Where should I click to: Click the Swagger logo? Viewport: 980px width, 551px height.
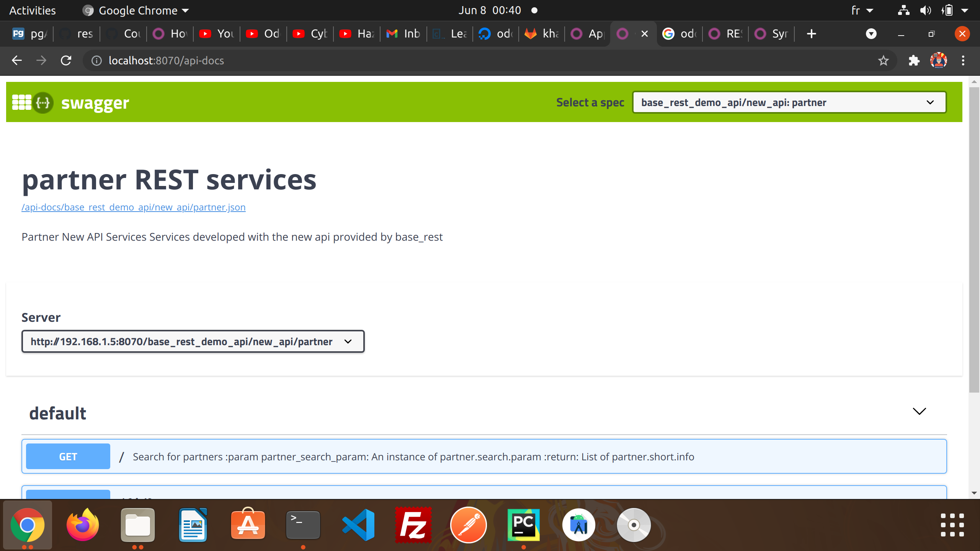click(71, 102)
